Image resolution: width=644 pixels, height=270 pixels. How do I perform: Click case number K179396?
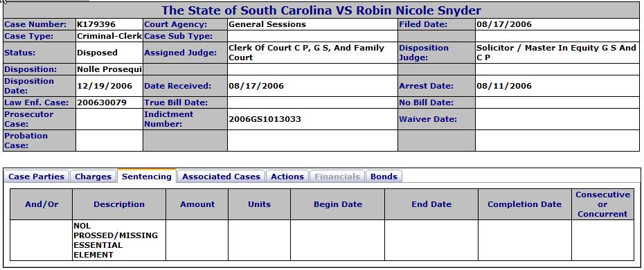pyautogui.click(x=96, y=24)
